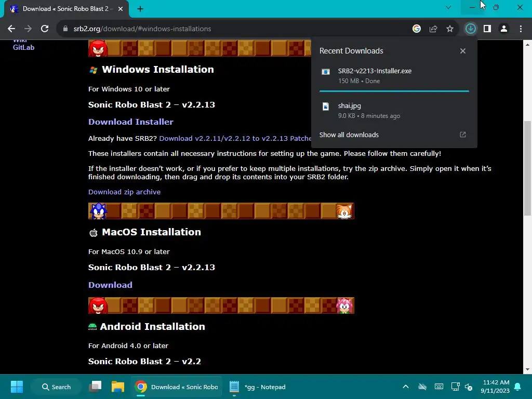Click the muted volume tray icon
The height and width of the screenshot is (399, 532).
pyautogui.click(x=469, y=387)
